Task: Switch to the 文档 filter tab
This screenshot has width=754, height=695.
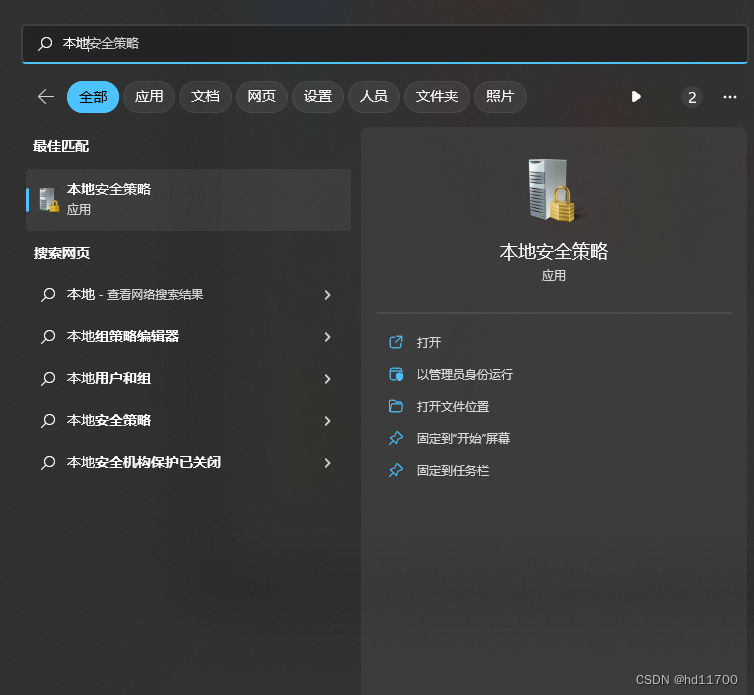Action: pyautogui.click(x=205, y=97)
